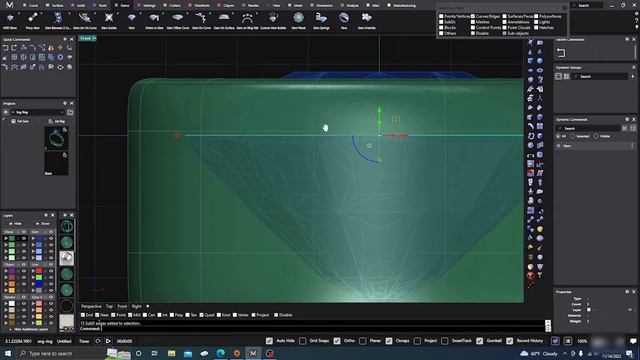Select the Fancy Gem tool
The width and height of the screenshot is (640, 360).
point(33,20)
